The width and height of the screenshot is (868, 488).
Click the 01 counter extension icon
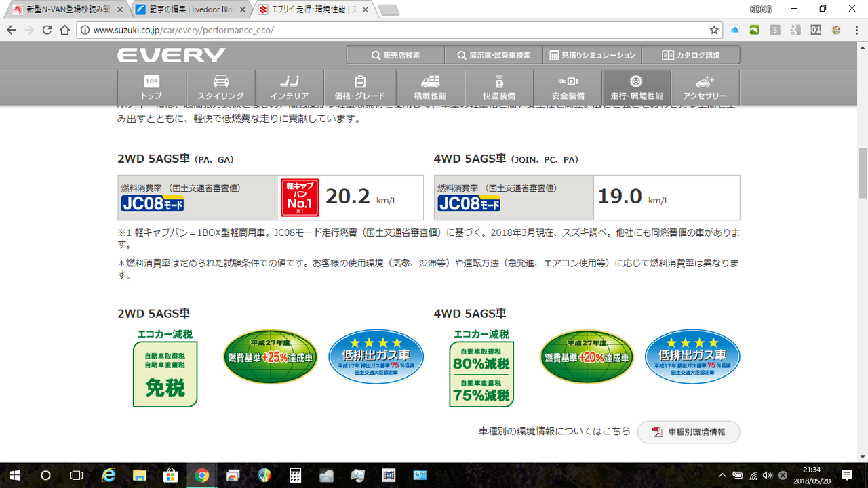(816, 30)
